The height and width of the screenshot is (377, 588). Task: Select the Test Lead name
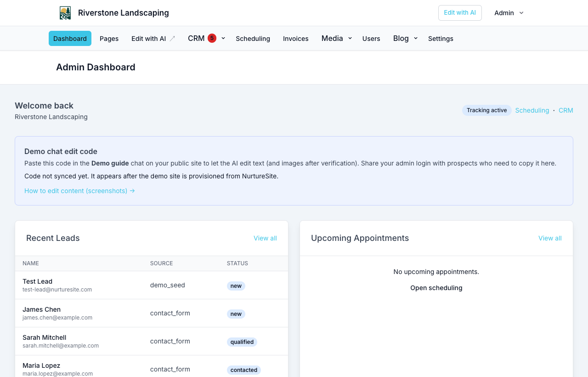[37, 281]
